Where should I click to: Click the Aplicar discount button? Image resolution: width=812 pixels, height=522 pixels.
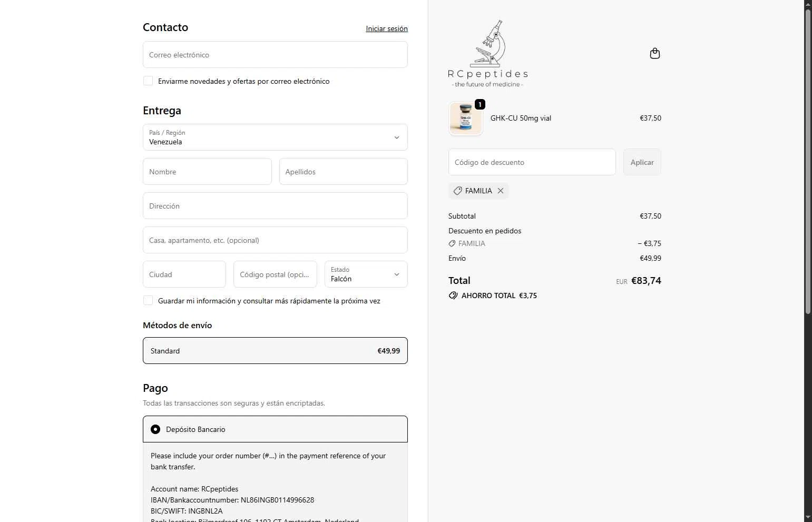tap(642, 162)
